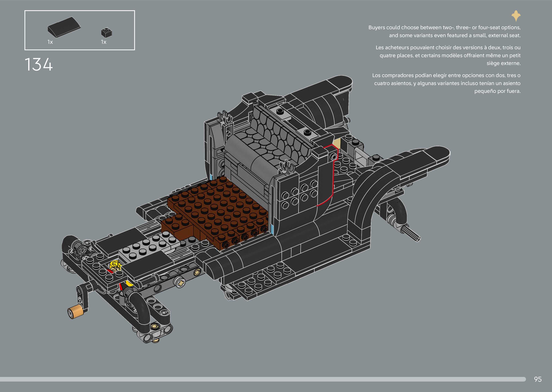Click the black curved slope part in parts box
The image size is (552, 392).
(64, 27)
